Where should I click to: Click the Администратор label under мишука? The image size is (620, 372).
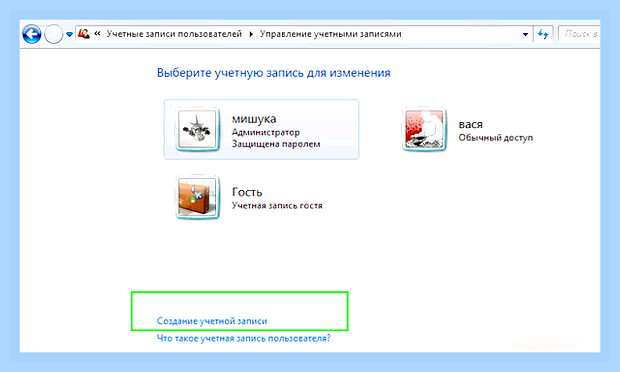click(266, 132)
